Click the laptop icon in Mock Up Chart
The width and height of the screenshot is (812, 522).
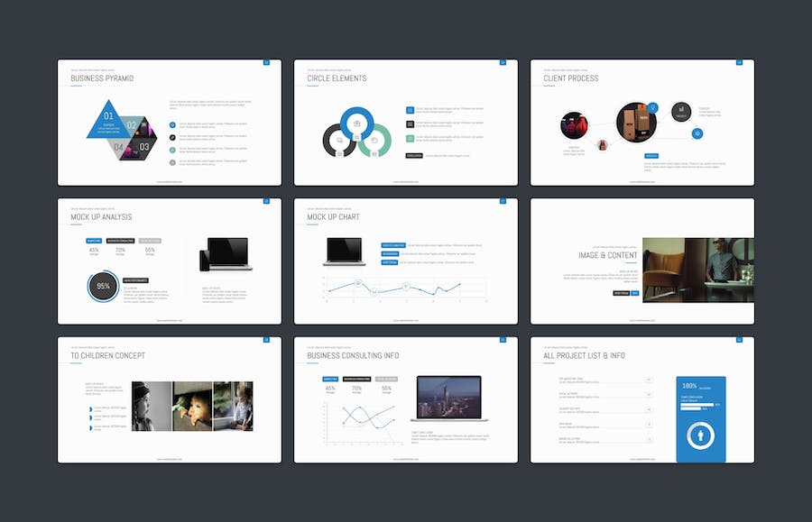point(343,251)
